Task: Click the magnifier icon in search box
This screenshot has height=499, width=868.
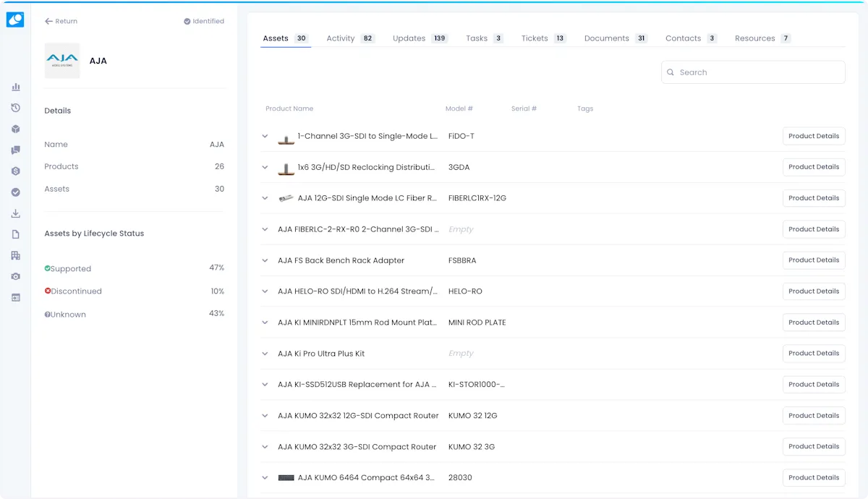Action: coord(671,72)
